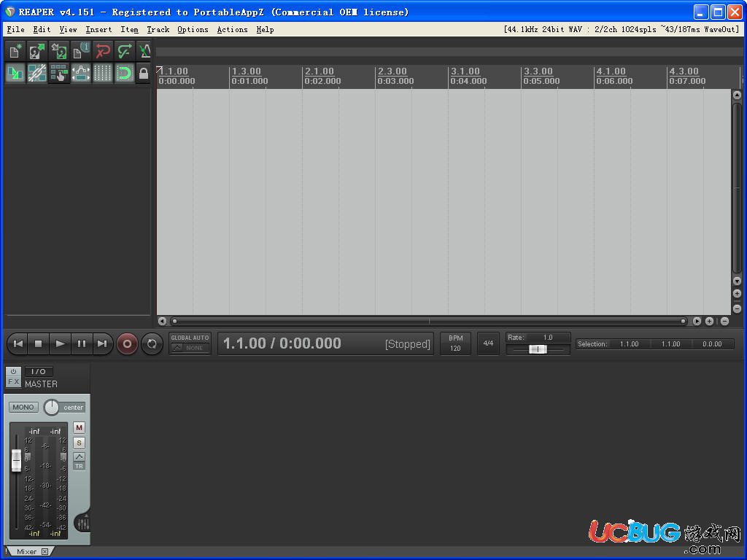Open the Actions menu

[x=233, y=29]
